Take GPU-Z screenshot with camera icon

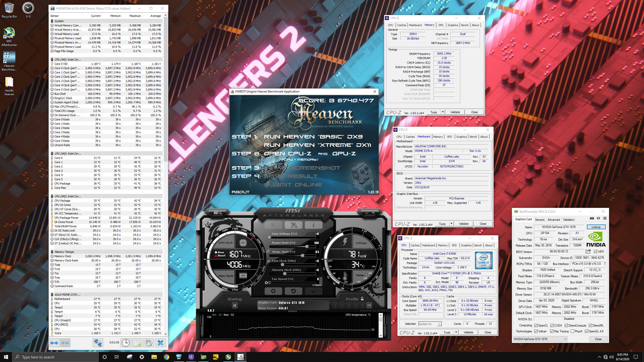pos(592,218)
